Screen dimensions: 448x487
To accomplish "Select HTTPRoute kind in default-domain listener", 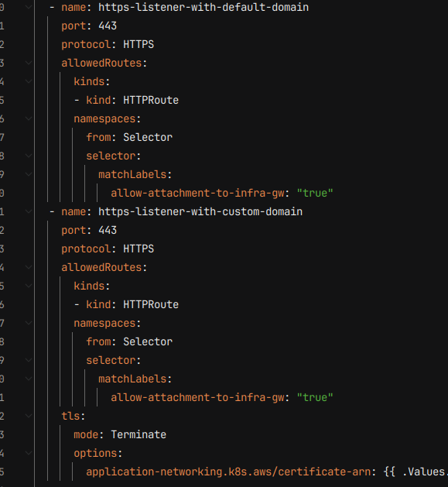I will 151,101.
